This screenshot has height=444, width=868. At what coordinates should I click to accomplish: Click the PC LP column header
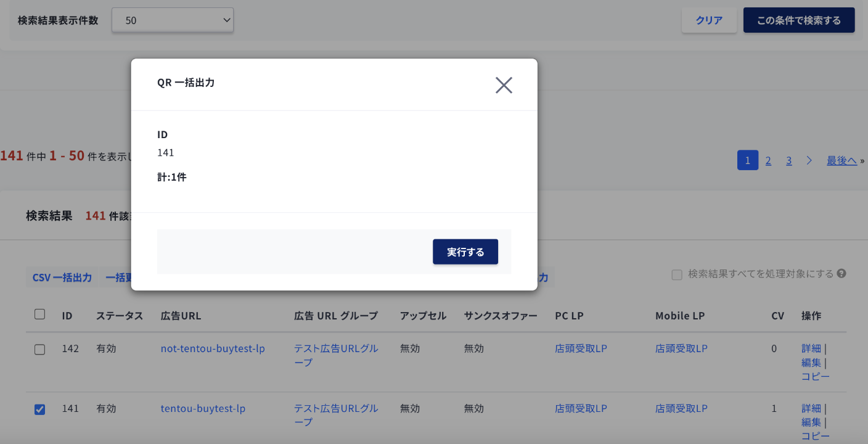pyautogui.click(x=569, y=316)
